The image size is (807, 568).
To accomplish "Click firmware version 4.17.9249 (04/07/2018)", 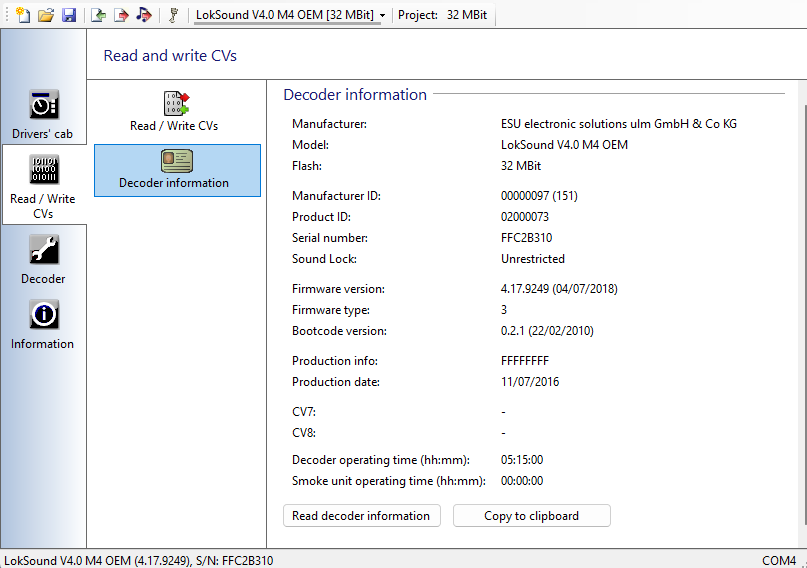I will [x=559, y=289].
